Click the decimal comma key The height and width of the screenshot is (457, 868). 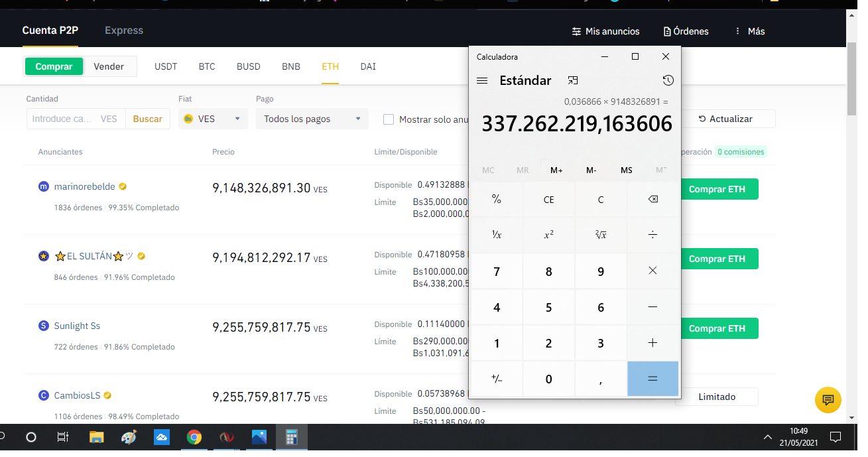(601, 379)
